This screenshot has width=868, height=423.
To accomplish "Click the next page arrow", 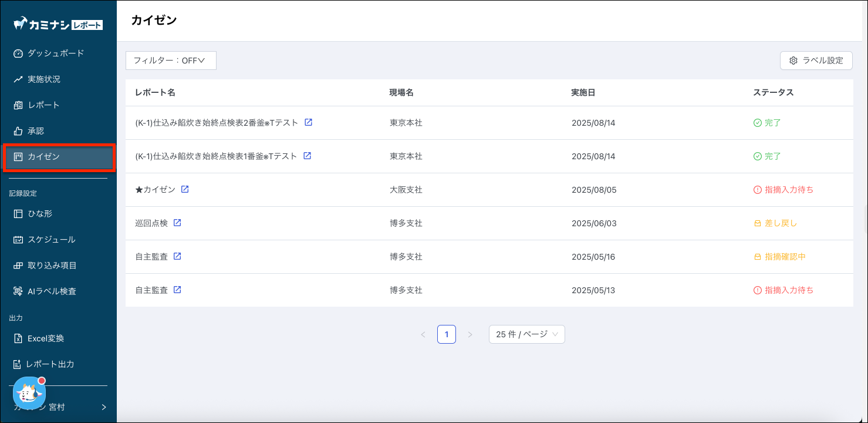I will (470, 334).
